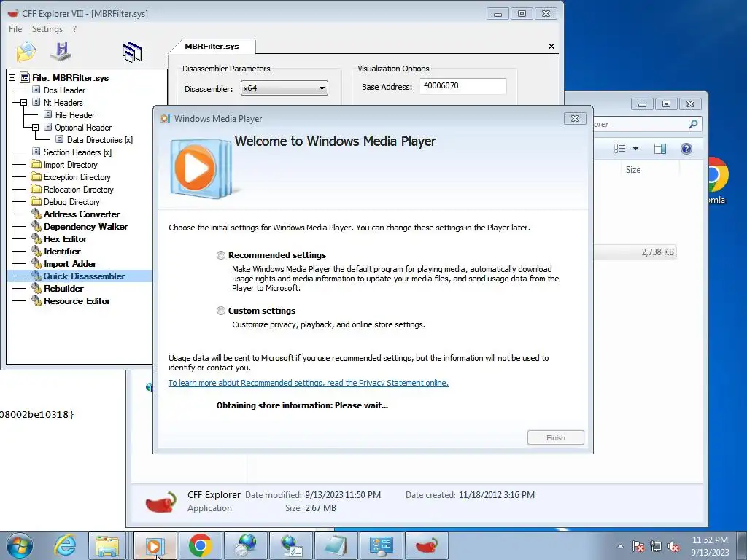Click the notepad taskbar icon
The width and height of the screenshot is (747, 560).
(x=336, y=545)
